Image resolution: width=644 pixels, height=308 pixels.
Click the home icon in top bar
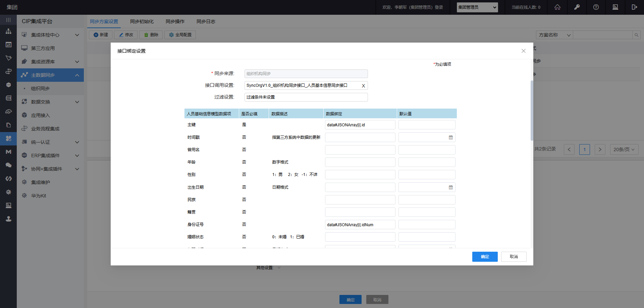point(557,7)
